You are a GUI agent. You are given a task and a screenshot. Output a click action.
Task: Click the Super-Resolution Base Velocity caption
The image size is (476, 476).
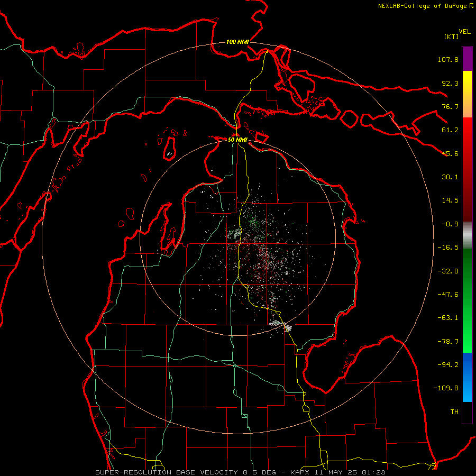241,472
